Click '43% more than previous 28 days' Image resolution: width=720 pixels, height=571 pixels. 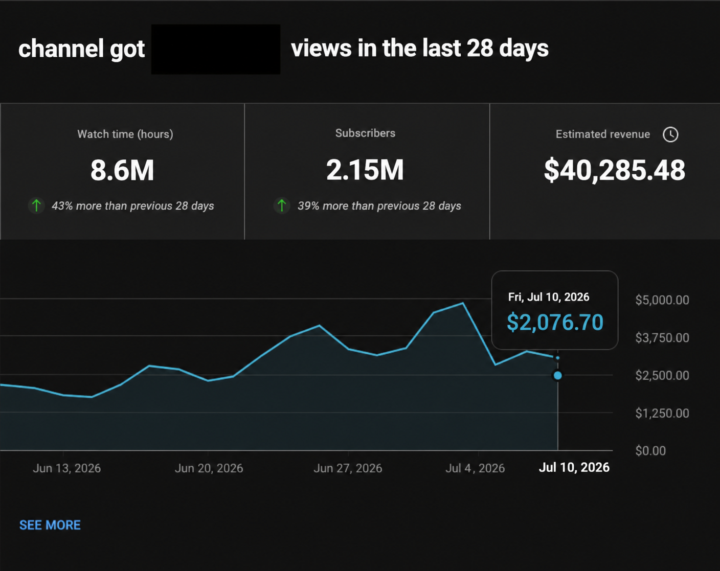tap(133, 206)
